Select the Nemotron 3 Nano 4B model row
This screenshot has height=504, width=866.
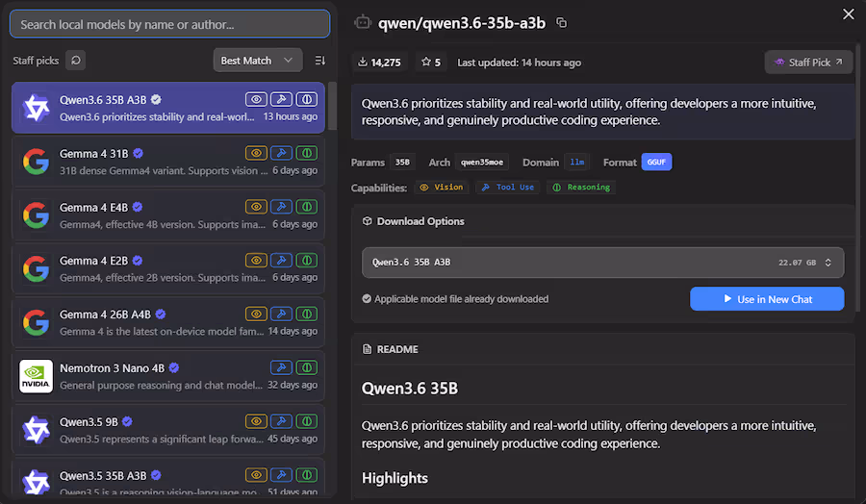pyautogui.click(x=168, y=376)
